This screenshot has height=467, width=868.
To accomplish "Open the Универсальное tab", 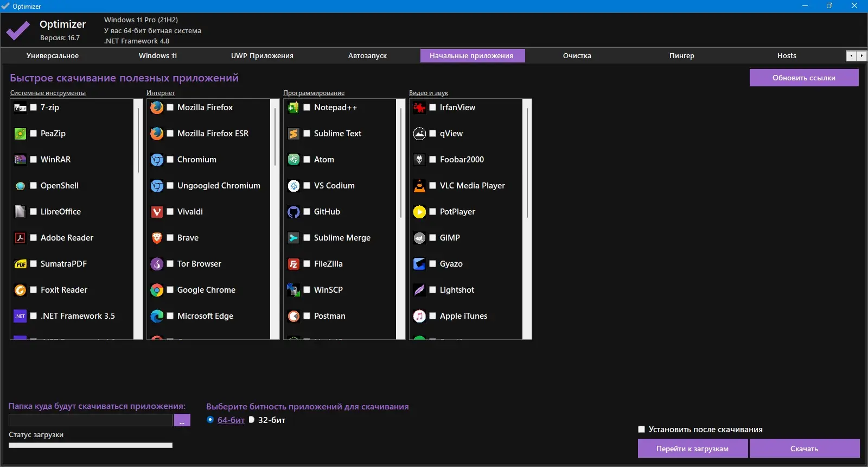I will 53,56.
